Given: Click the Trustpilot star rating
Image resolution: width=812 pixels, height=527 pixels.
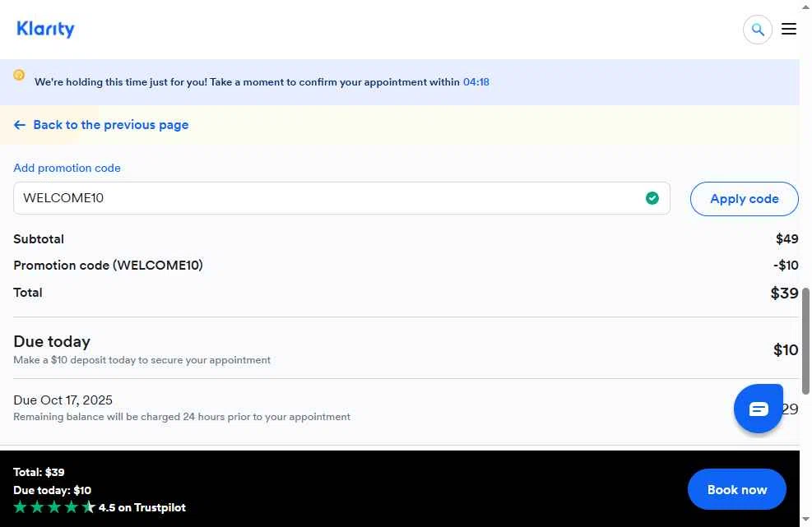Looking at the screenshot, I should 53,507.
